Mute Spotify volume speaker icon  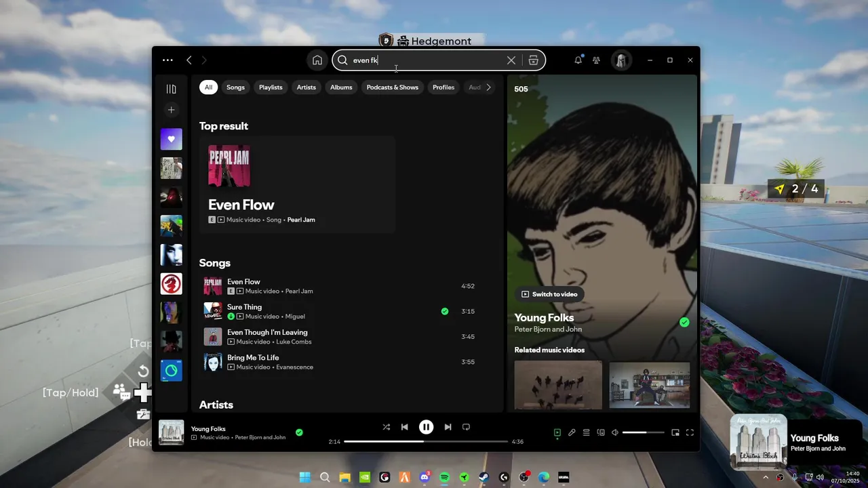coord(615,432)
